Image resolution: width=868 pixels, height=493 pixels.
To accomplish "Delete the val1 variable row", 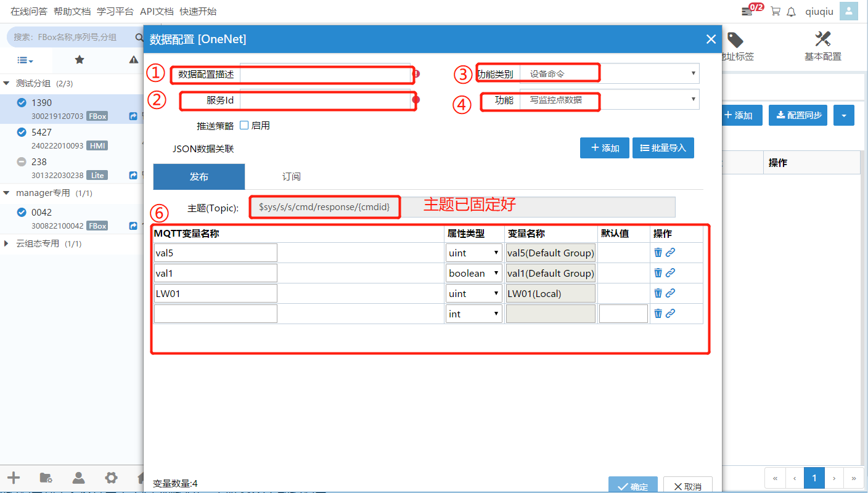I will [x=658, y=273].
